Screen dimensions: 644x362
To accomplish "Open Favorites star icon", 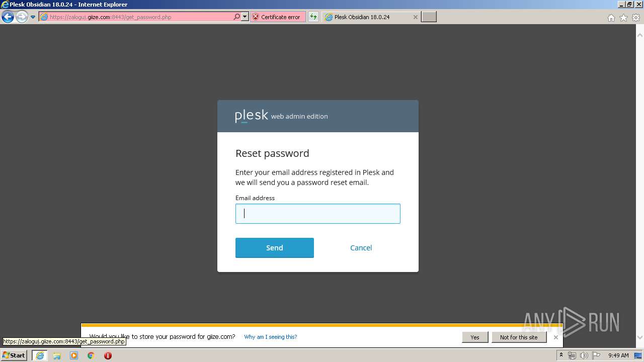I will tap(623, 18).
